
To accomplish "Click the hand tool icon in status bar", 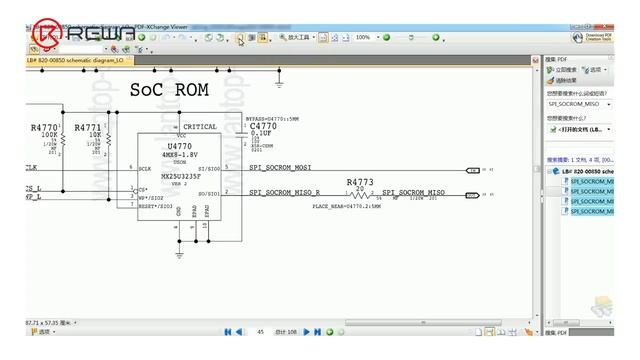I will click(x=529, y=332).
